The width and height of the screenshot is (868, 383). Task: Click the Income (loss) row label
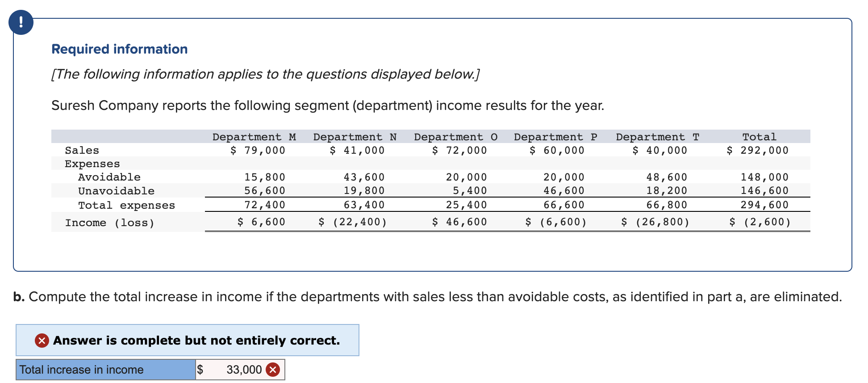[x=110, y=223]
